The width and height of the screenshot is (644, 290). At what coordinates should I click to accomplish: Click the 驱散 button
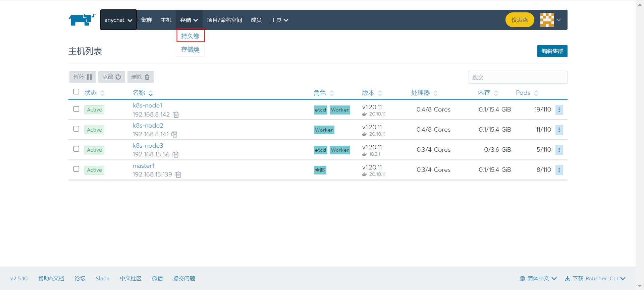(x=112, y=77)
